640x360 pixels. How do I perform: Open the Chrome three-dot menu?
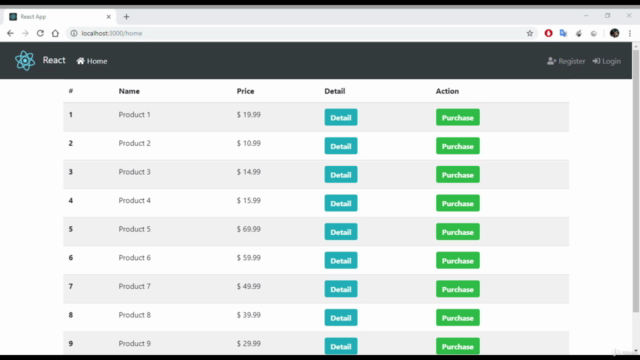[630, 33]
